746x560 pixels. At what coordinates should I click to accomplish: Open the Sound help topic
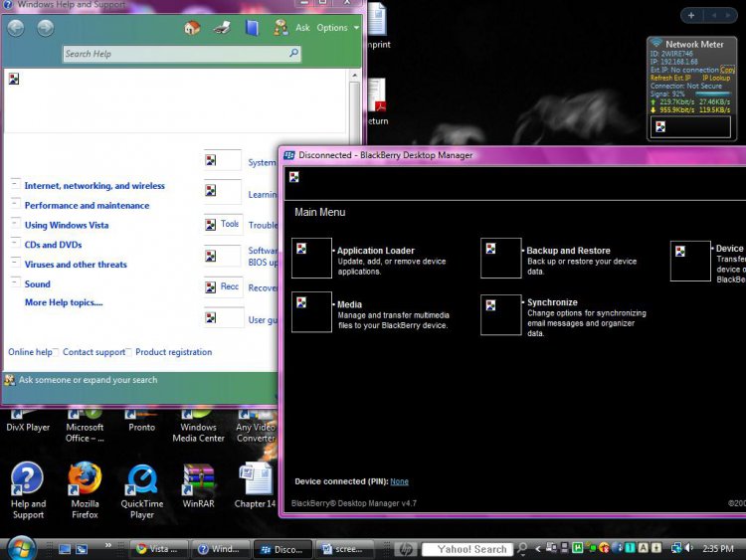point(38,284)
